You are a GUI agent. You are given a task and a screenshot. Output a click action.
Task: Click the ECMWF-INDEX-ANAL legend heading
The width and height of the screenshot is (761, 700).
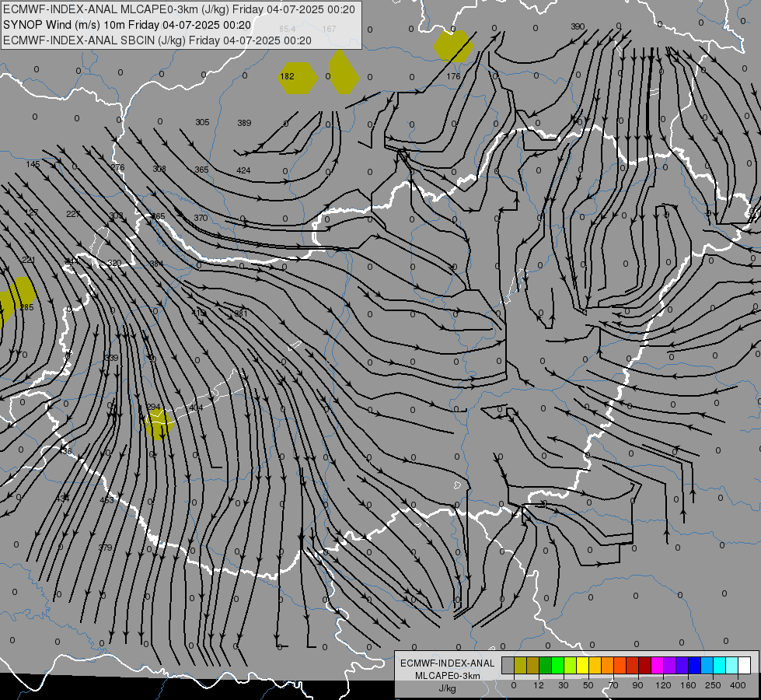448,663
